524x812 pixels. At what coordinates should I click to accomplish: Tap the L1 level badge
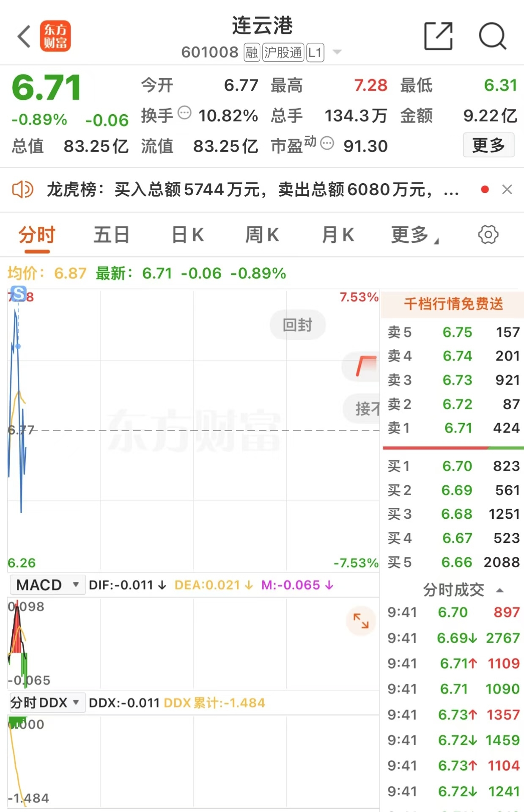(x=315, y=52)
